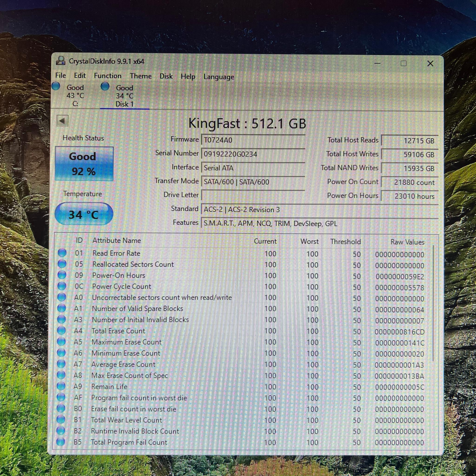
Task: Click the status orb for Average Erase Count
Action: 61,364
